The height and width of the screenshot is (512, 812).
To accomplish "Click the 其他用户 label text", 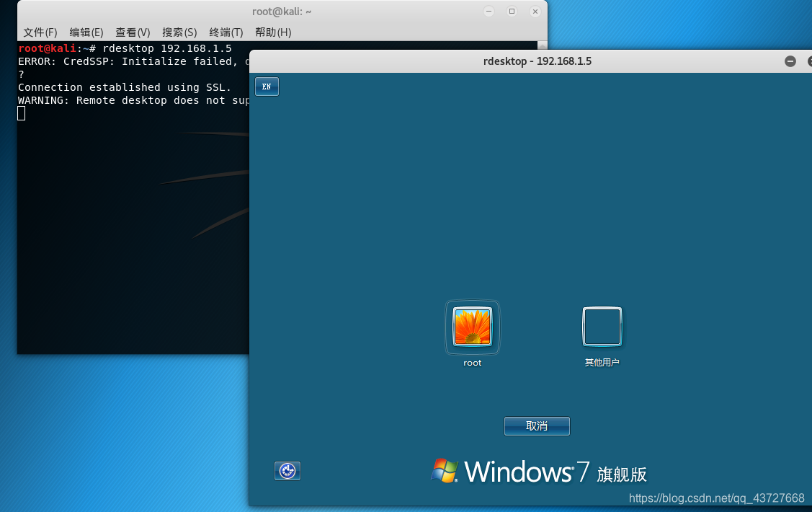I will click(602, 362).
